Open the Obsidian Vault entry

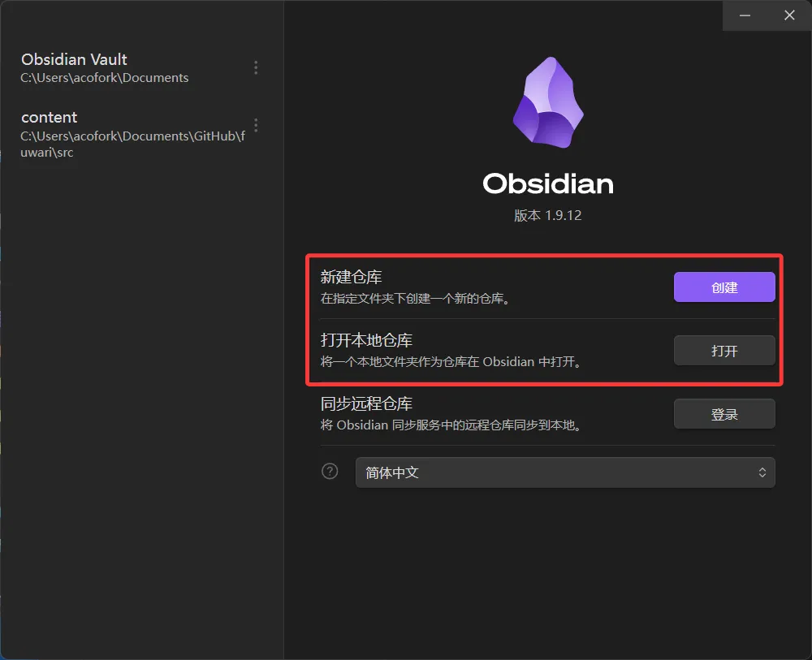pyautogui.click(x=135, y=68)
